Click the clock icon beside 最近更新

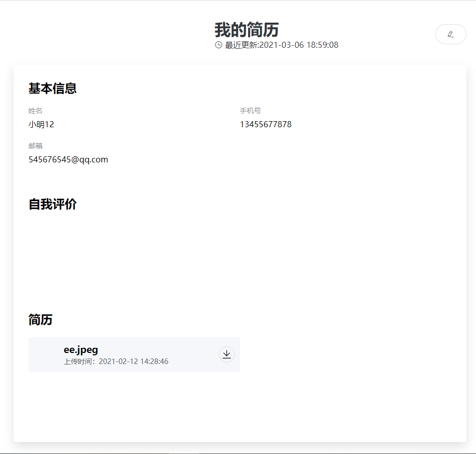click(218, 45)
